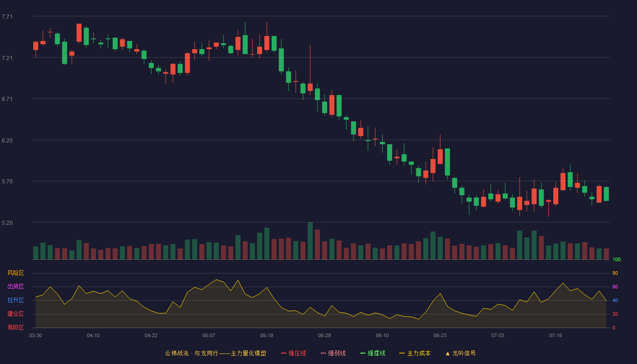Click the 07-03 date label
Image resolution: width=637 pixels, height=364 pixels.
tap(498, 335)
